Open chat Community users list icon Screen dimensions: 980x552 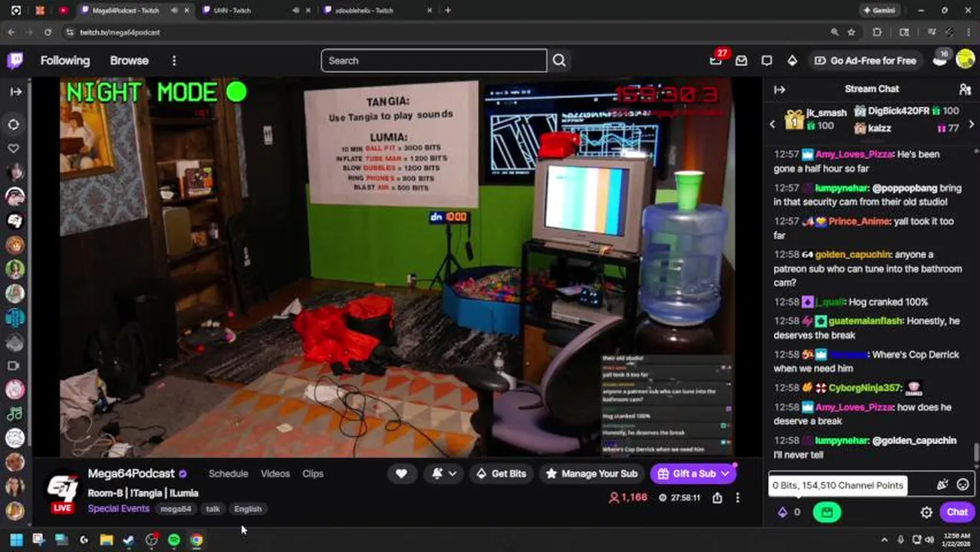pyautogui.click(x=965, y=90)
